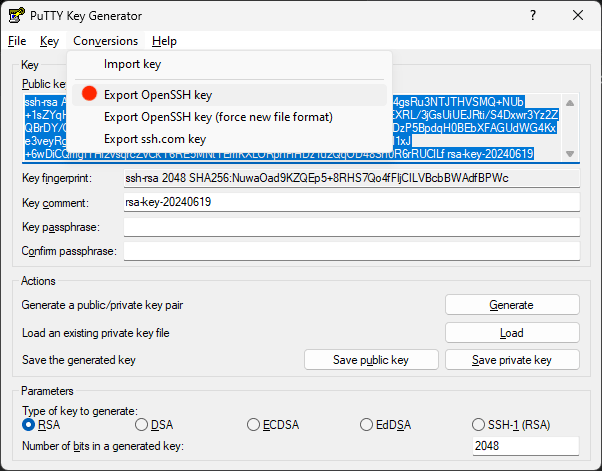Viewport: 602px width, 471px height.
Task: Click the 'Key fingerprint:' label
Action: coord(57,178)
